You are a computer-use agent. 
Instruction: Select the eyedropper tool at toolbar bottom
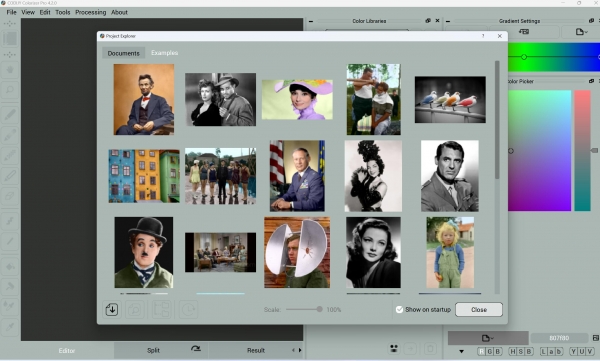pos(10,327)
